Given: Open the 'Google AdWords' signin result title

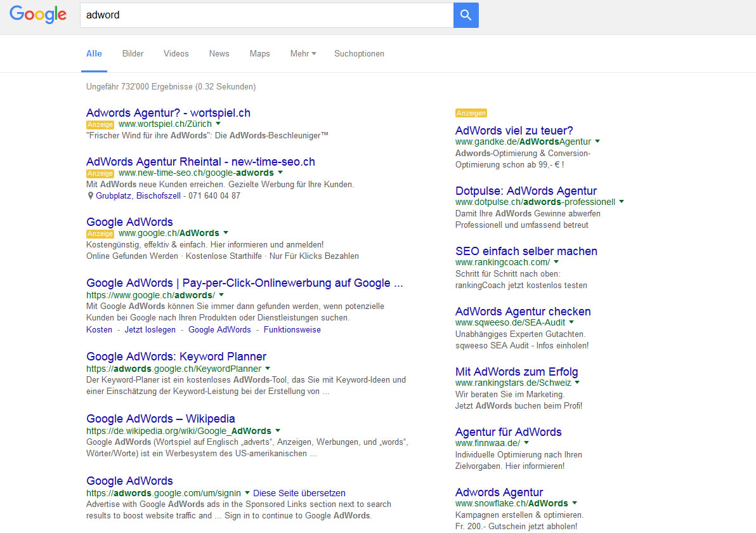Looking at the screenshot, I should pyautogui.click(x=129, y=481).
